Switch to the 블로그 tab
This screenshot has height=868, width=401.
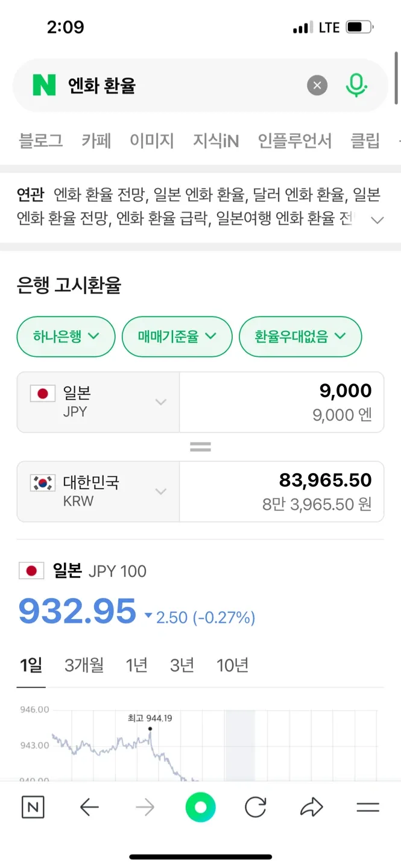pos(41,141)
